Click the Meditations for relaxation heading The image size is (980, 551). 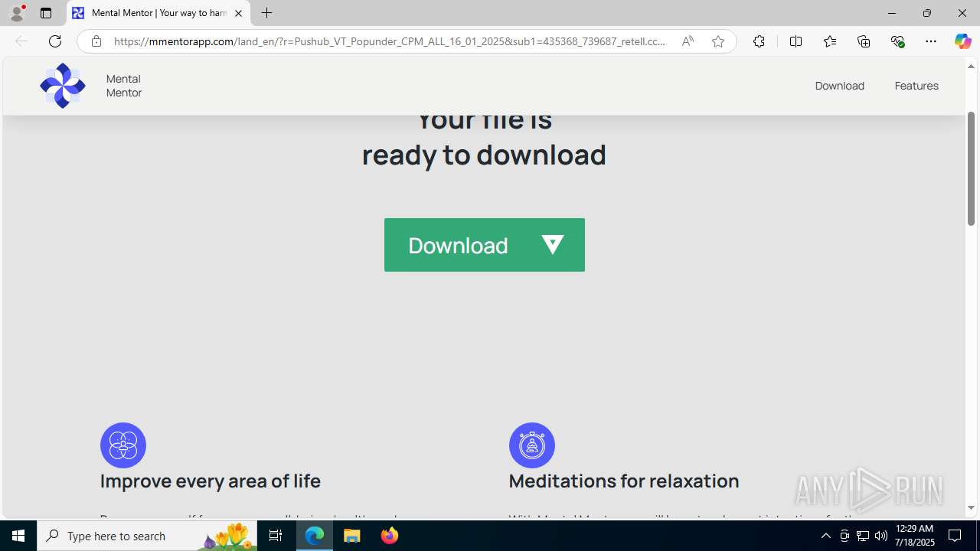pos(624,481)
